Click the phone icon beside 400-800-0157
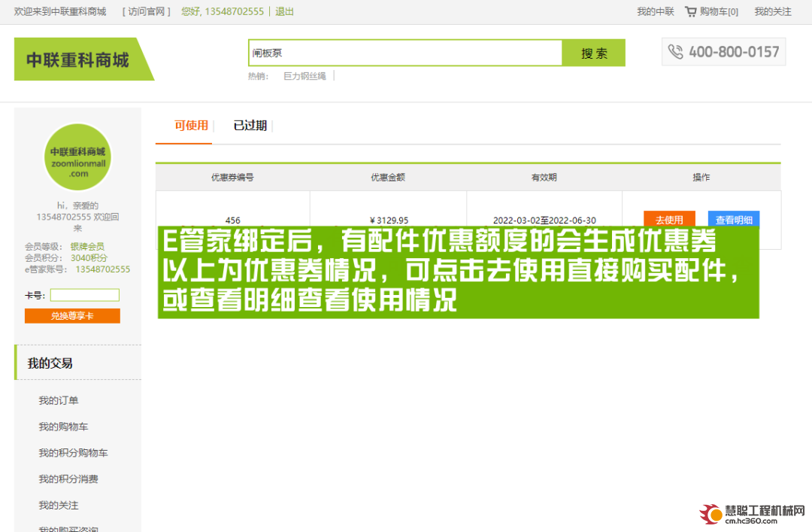The width and height of the screenshot is (812, 532). click(675, 52)
